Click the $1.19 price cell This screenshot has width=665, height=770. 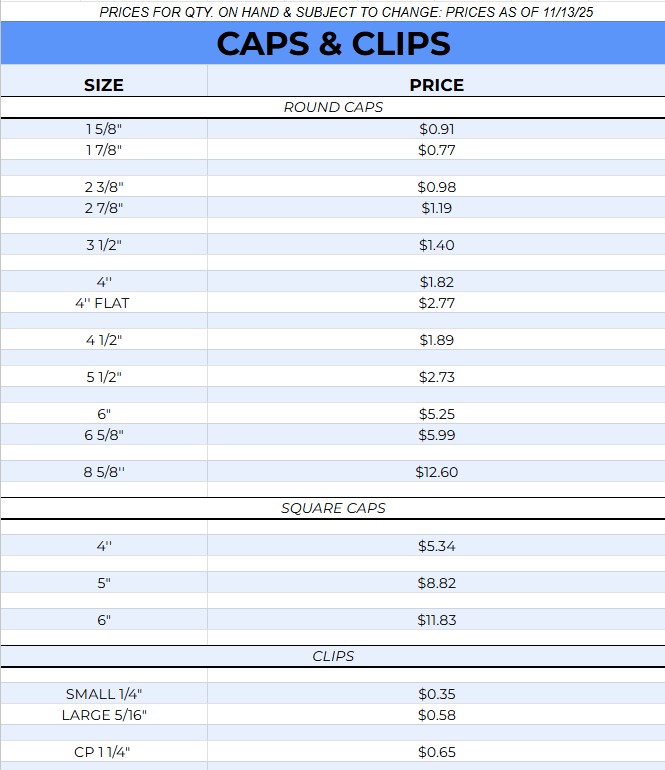436,208
